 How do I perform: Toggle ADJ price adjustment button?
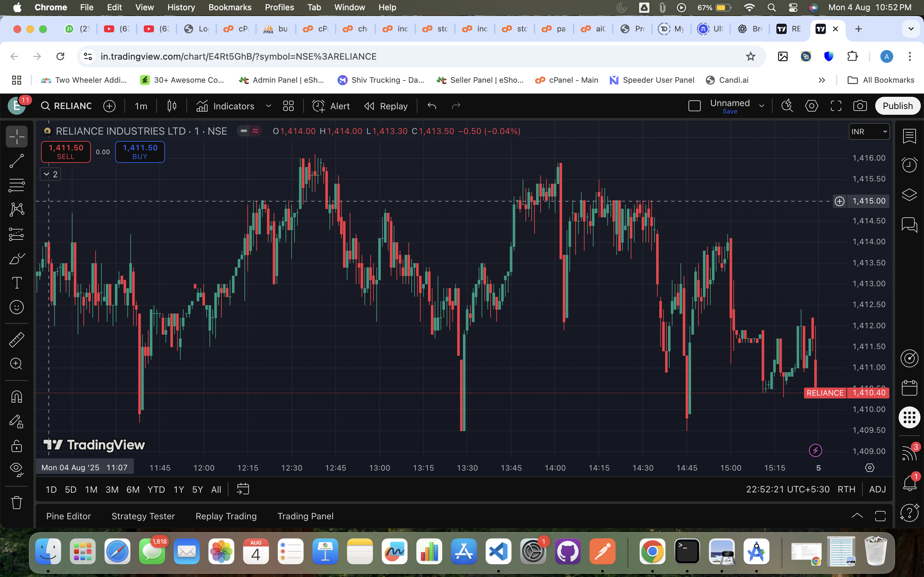tap(877, 489)
